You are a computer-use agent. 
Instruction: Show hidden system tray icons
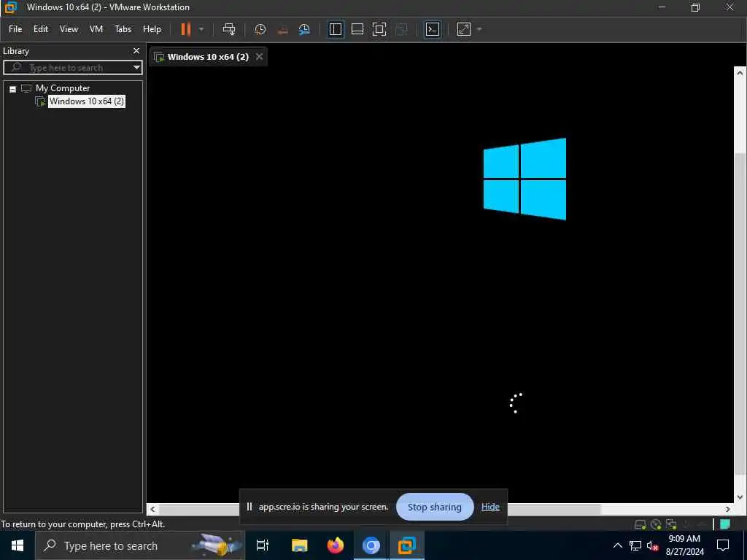coord(617,545)
